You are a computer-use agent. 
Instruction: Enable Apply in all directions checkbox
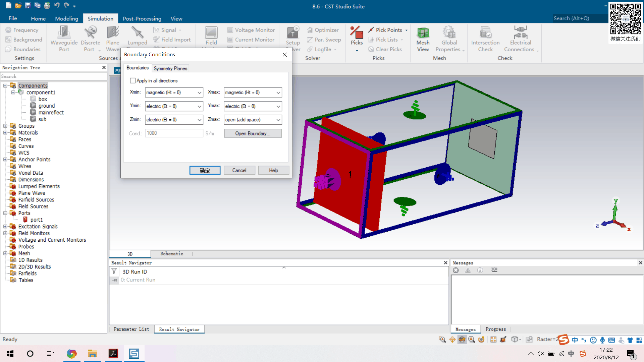(133, 81)
